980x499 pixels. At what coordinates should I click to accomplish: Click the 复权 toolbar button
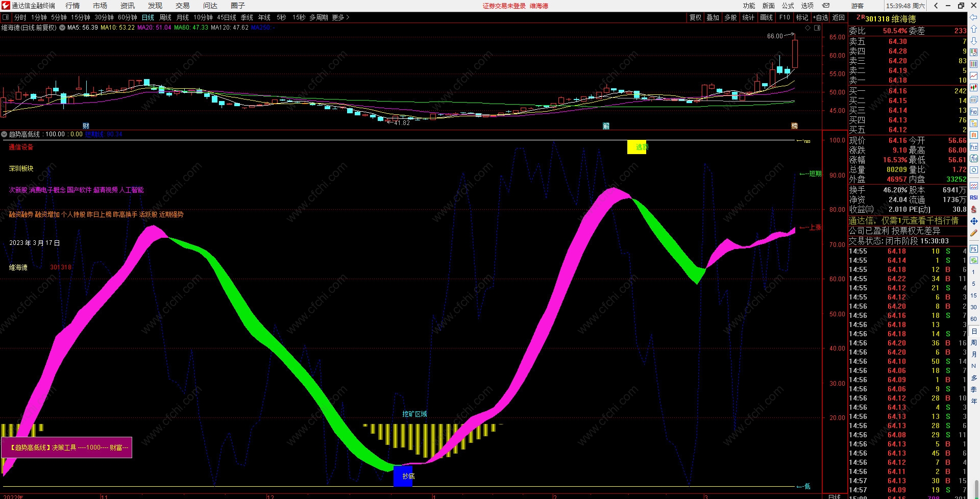(696, 17)
